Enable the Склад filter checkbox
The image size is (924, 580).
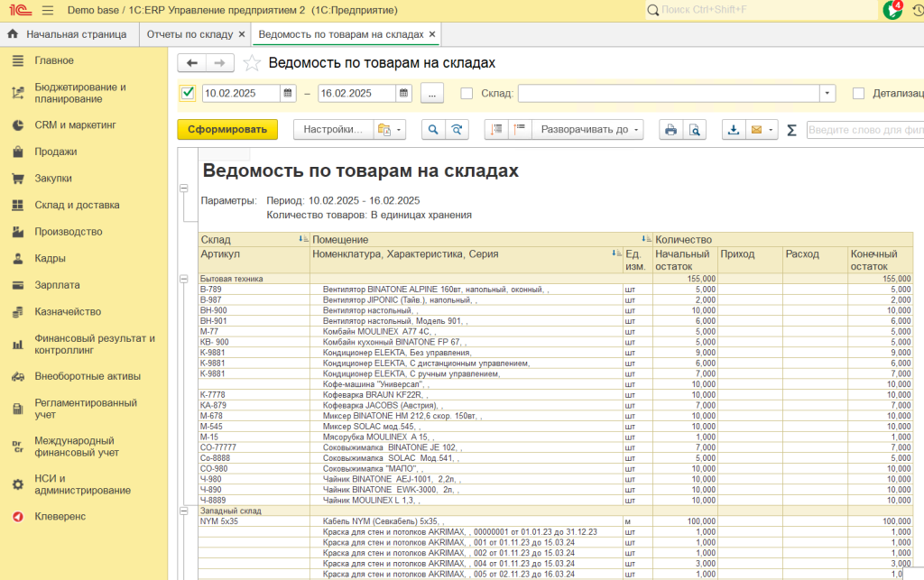[467, 93]
